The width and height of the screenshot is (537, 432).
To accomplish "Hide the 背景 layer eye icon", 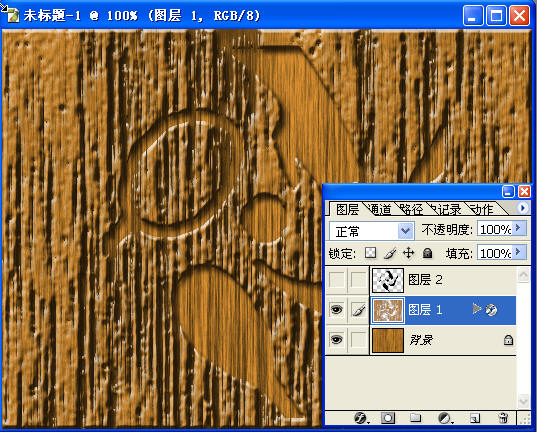I will pos(337,340).
